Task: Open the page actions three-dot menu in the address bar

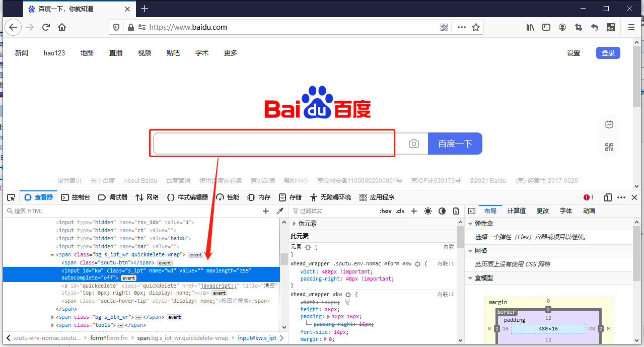Action: (x=461, y=27)
